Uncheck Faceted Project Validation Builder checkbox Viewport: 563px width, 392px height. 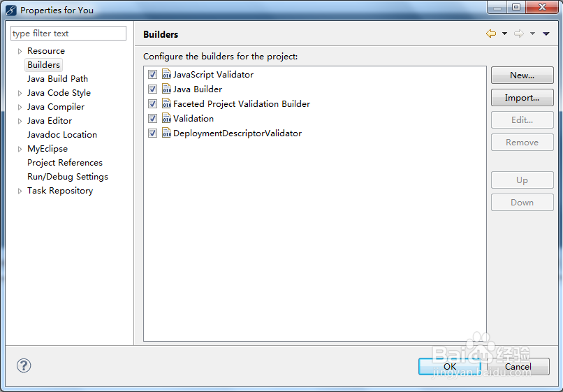(152, 104)
